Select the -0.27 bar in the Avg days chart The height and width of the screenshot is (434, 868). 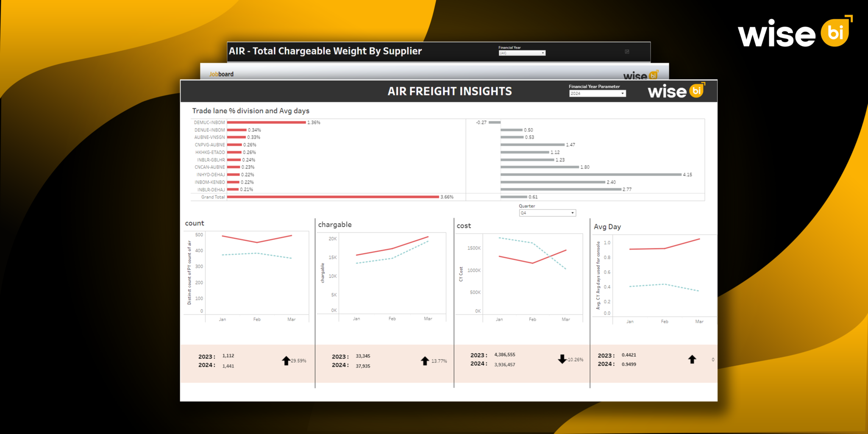click(495, 122)
